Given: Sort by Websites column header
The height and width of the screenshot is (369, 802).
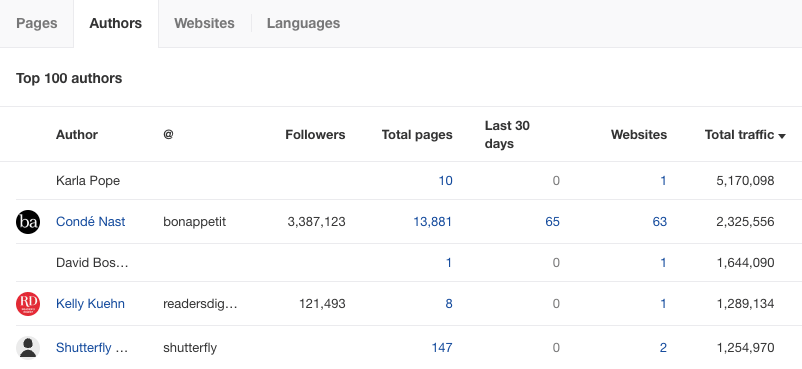Looking at the screenshot, I should pyautogui.click(x=639, y=135).
